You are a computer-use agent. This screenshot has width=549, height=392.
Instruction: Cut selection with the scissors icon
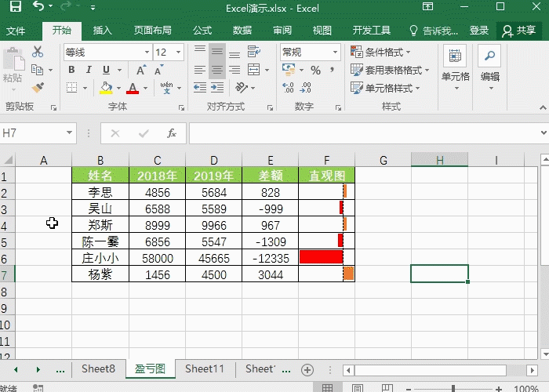[38, 52]
